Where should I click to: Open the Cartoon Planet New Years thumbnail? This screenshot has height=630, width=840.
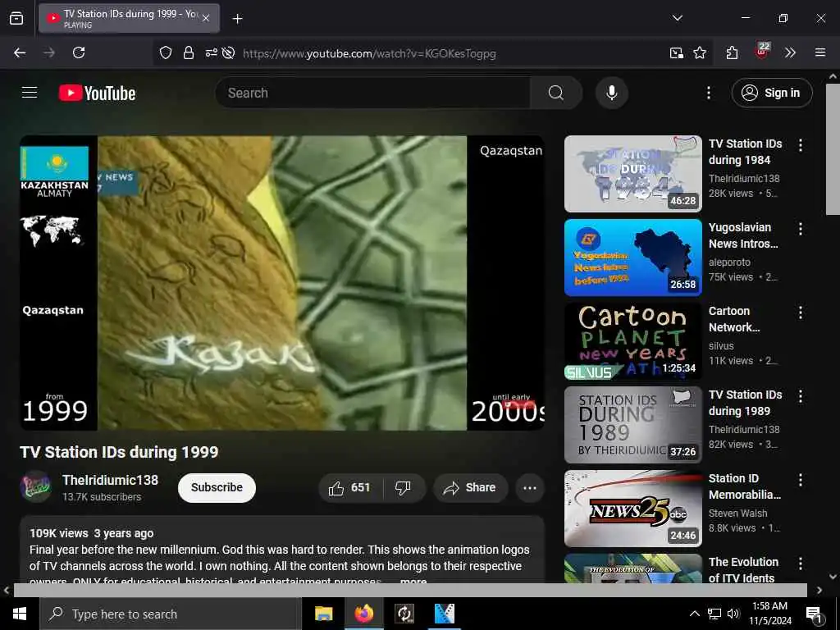click(x=633, y=341)
